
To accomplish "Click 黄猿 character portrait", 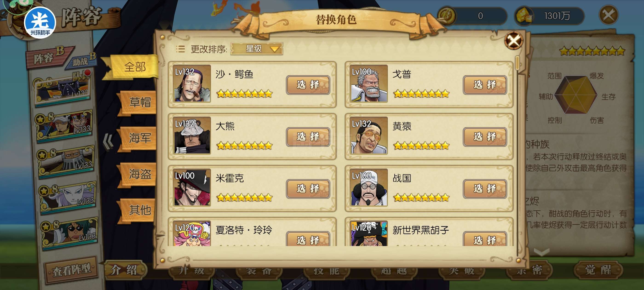I will click(x=368, y=135).
